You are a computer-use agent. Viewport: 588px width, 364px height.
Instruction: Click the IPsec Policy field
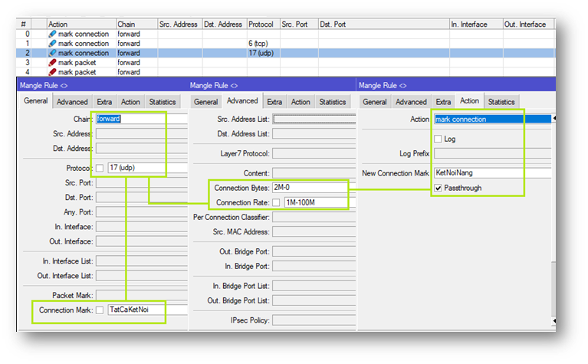(314, 320)
